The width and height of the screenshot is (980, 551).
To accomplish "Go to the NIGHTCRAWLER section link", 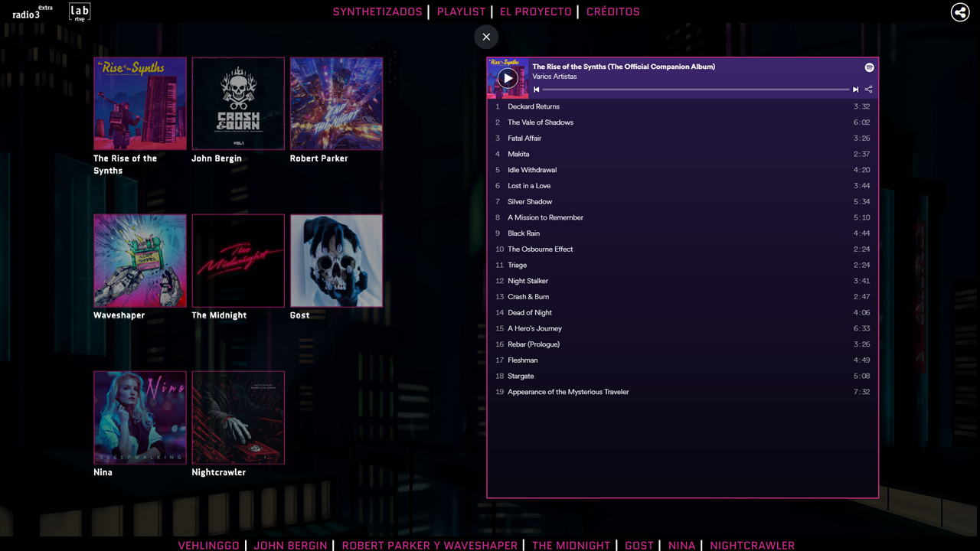I will tap(752, 546).
